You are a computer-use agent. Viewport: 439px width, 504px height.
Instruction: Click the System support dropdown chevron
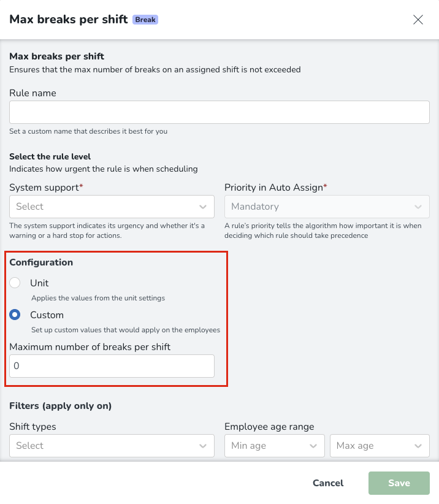pos(203,207)
